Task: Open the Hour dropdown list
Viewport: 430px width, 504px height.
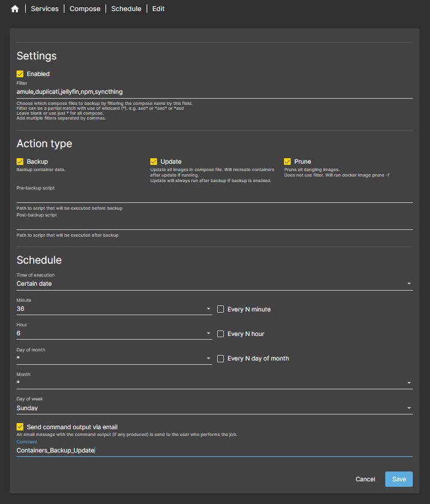Action: (x=209, y=334)
